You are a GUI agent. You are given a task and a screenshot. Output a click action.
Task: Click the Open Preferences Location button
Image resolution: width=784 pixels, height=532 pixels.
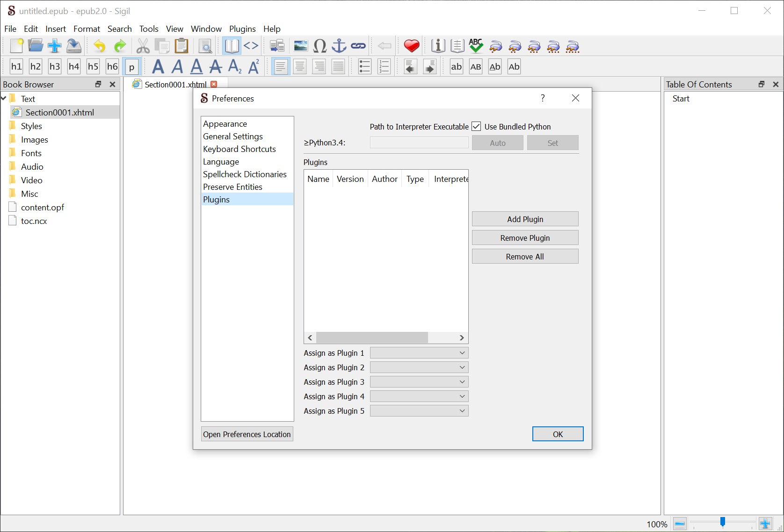tap(247, 434)
